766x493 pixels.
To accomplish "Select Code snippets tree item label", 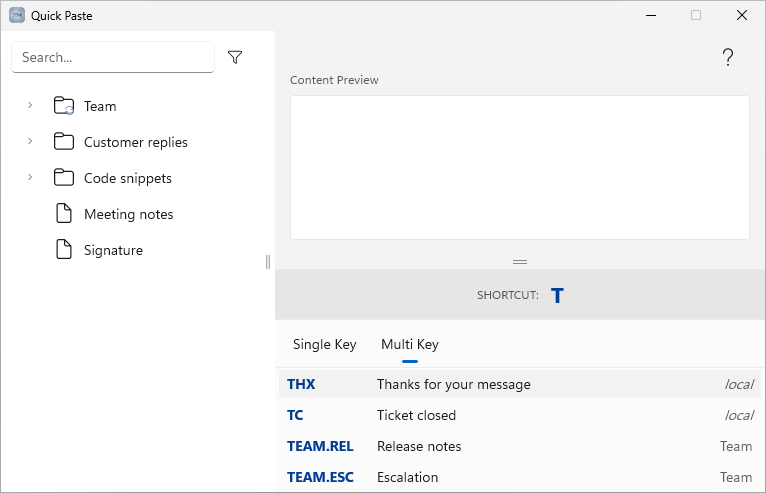I will pos(128,178).
